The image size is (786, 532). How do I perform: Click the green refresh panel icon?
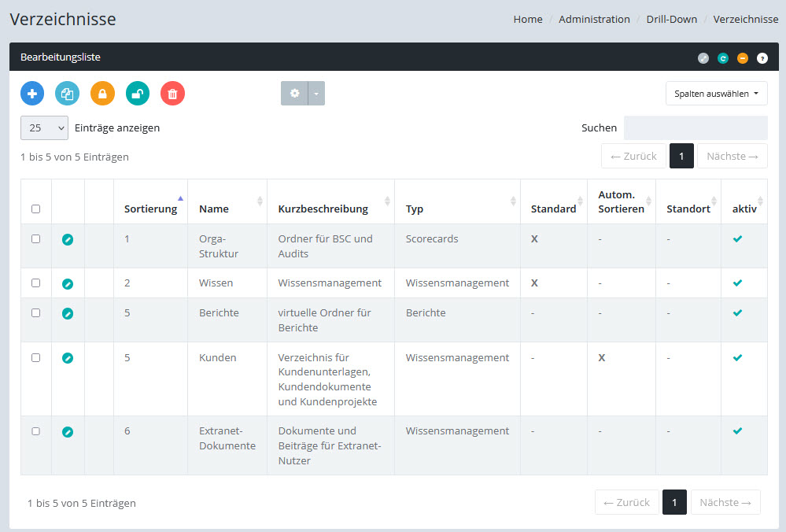coord(723,58)
